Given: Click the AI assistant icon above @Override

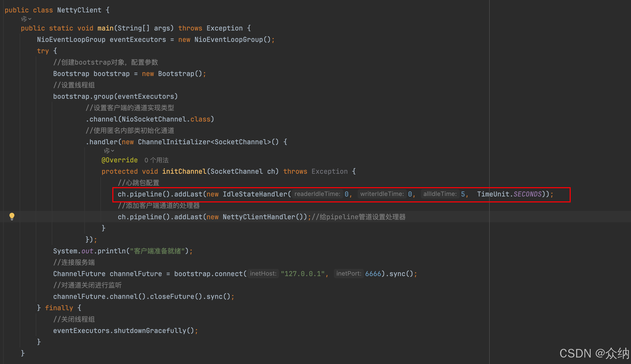Looking at the screenshot, I should (107, 150).
